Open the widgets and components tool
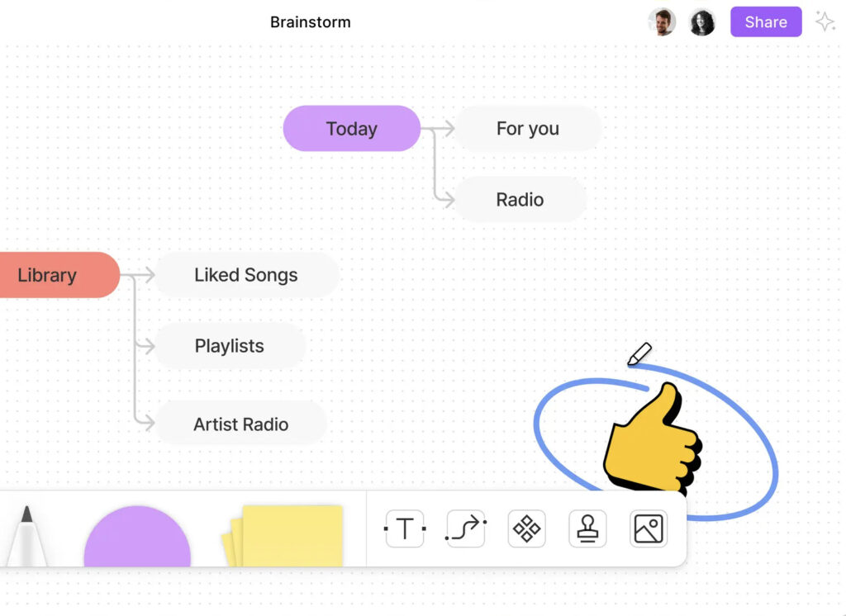The width and height of the screenshot is (846, 616). point(526,528)
